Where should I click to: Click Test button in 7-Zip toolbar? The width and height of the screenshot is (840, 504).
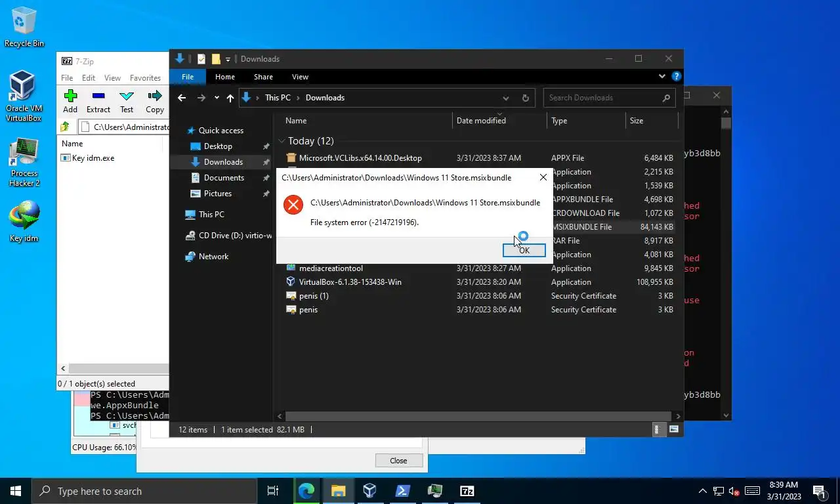click(127, 102)
